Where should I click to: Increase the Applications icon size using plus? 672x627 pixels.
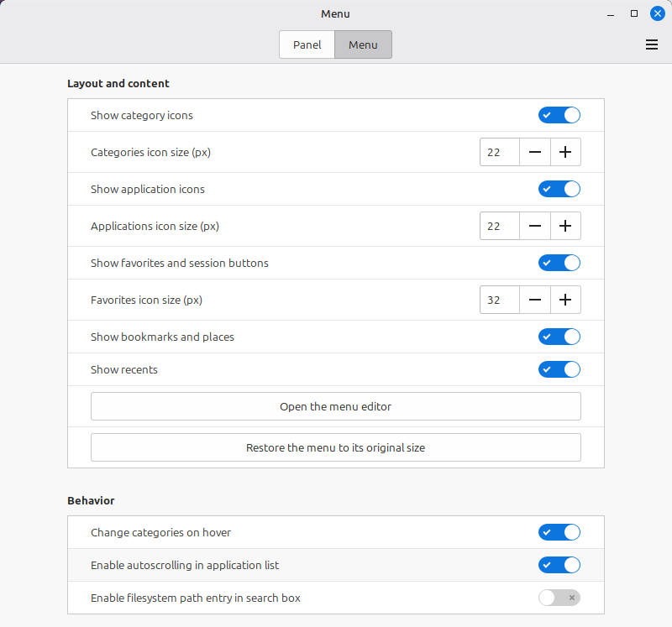tap(565, 226)
